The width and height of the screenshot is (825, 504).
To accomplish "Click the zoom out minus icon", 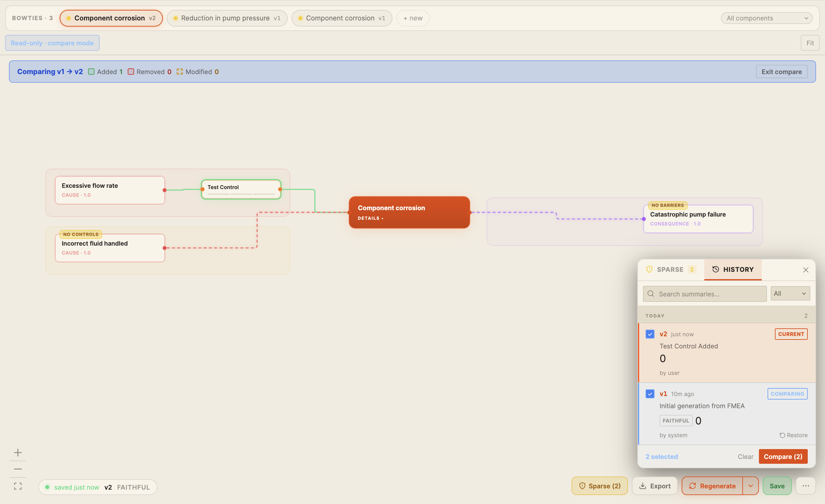I will 18,469.
